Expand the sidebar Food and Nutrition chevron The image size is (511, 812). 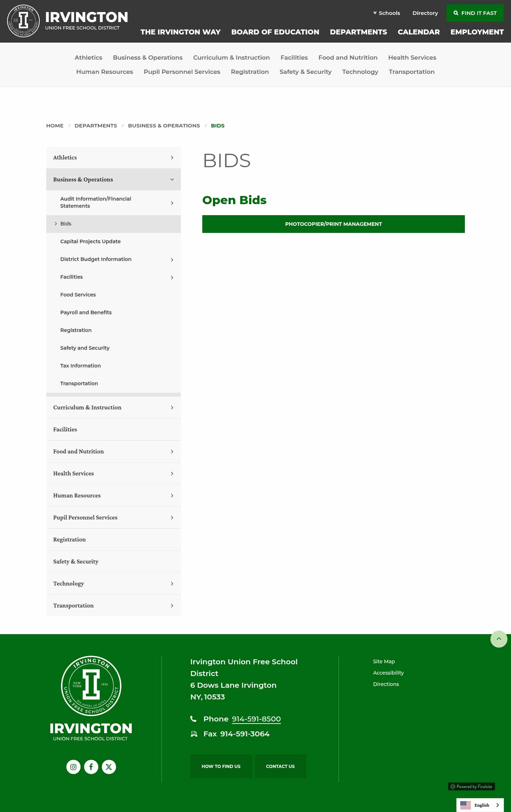click(172, 452)
